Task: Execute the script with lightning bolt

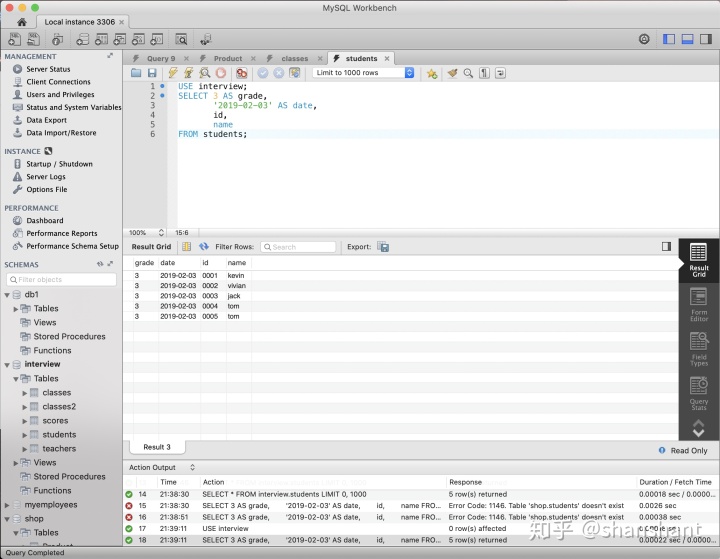Action: tap(173, 73)
